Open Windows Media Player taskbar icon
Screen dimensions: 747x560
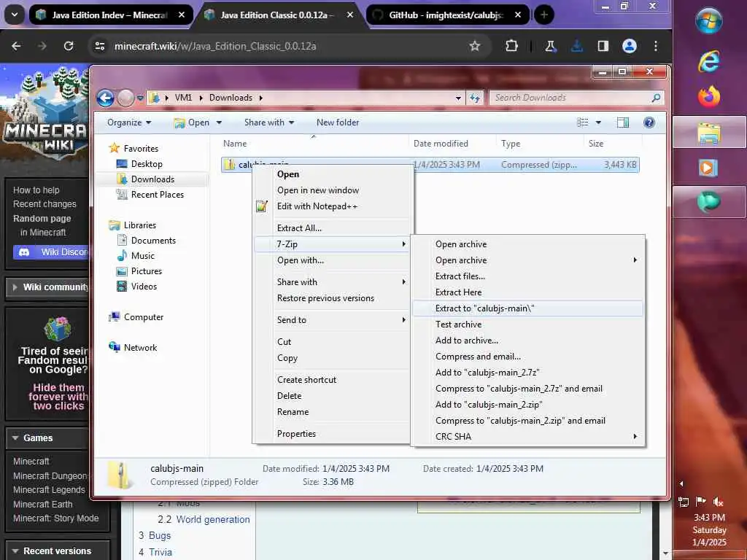[708, 168]
